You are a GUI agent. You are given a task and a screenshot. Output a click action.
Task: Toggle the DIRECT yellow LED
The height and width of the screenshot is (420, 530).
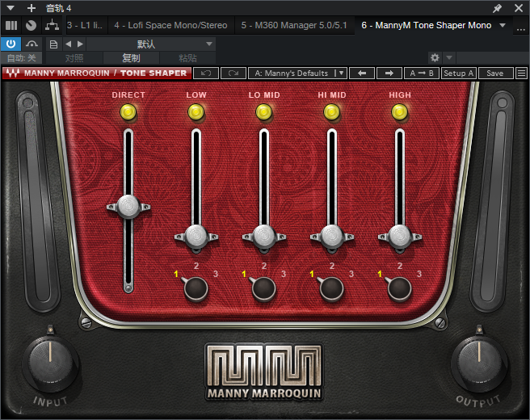coord(128,112)
